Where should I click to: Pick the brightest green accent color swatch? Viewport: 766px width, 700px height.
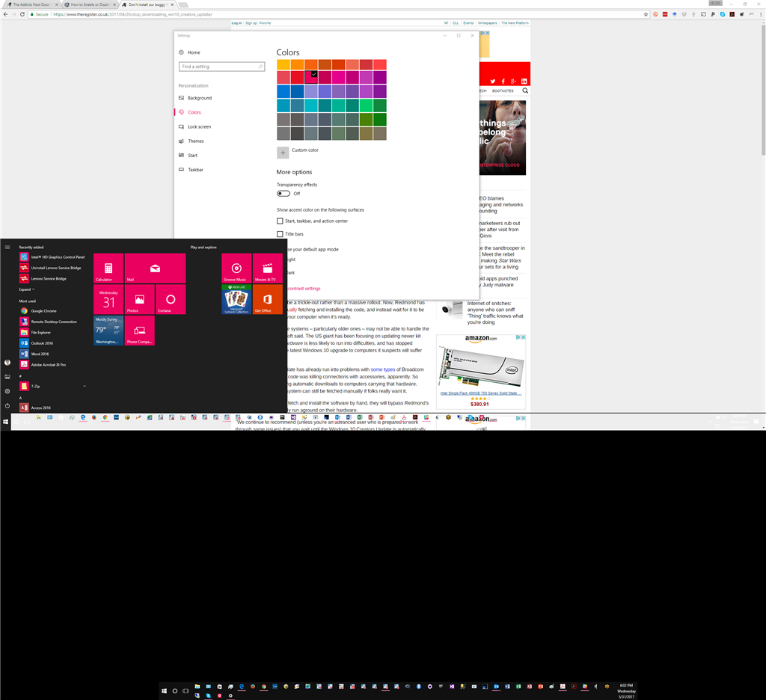pyautogui.click(x=366, y=105)
